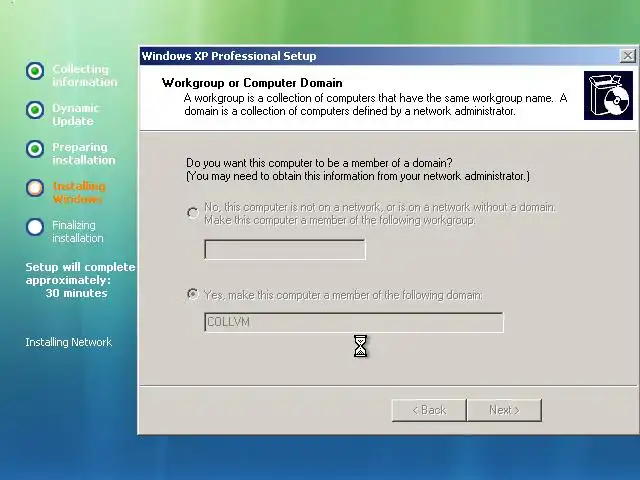Close the Windows XP Professional Setup dialog

coord(628,56)
